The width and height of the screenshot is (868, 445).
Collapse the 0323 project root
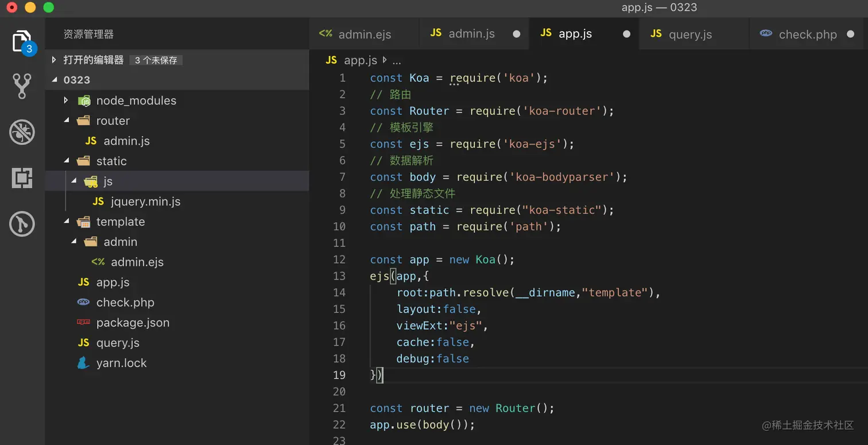coord(55,80)
